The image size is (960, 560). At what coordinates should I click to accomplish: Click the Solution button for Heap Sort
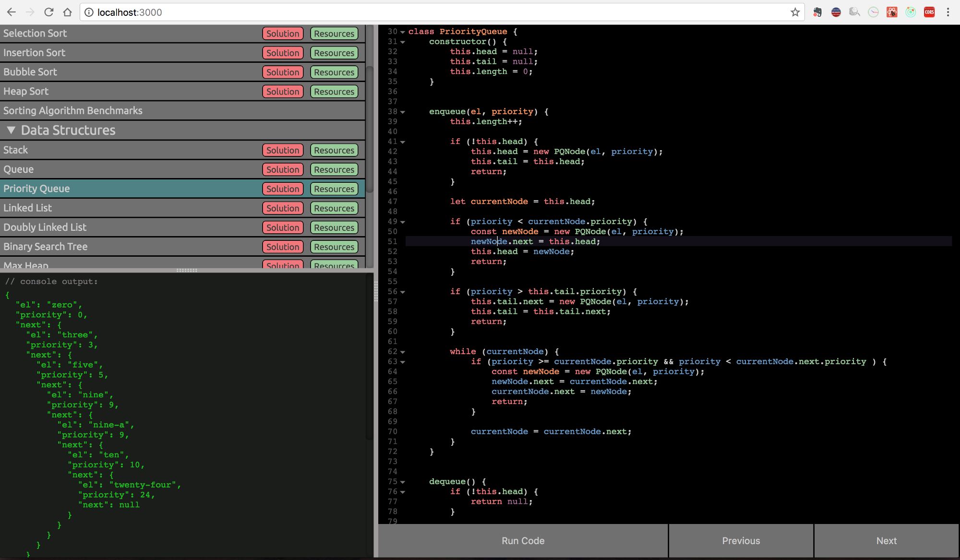[283, 91]
